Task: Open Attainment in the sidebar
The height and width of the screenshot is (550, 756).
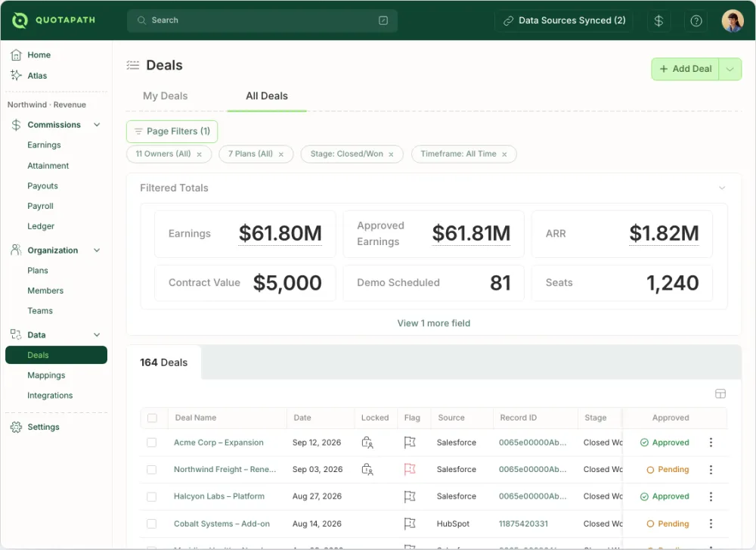Action: [48, 166]
